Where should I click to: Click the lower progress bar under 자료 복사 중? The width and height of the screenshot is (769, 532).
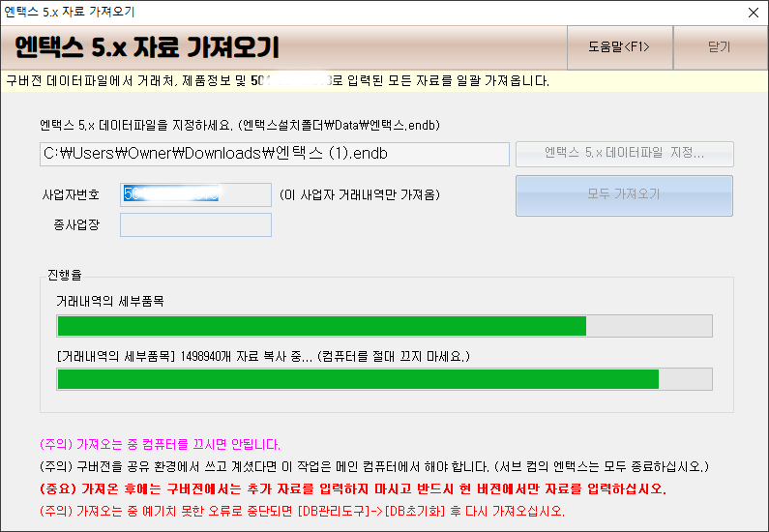385,379
